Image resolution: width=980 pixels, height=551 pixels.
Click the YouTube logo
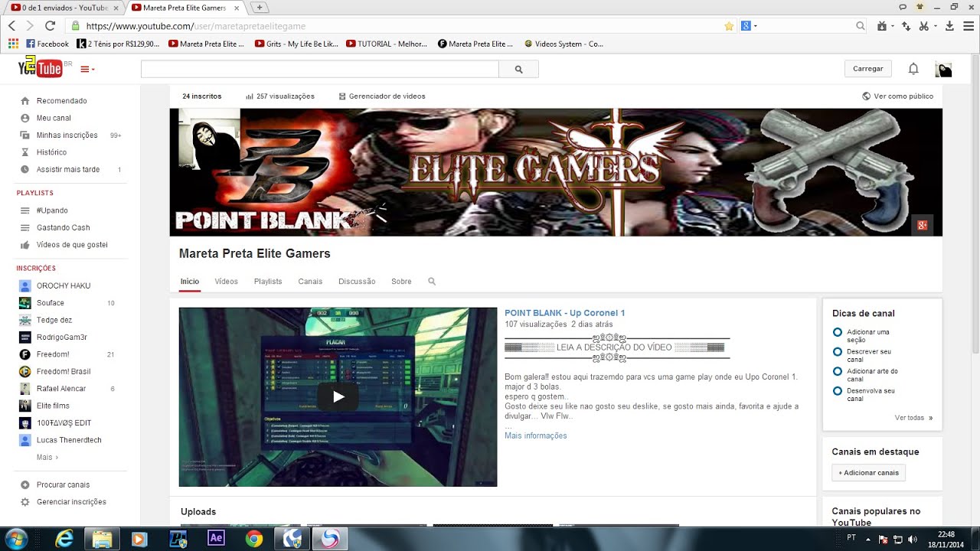[x=41, y=67]
